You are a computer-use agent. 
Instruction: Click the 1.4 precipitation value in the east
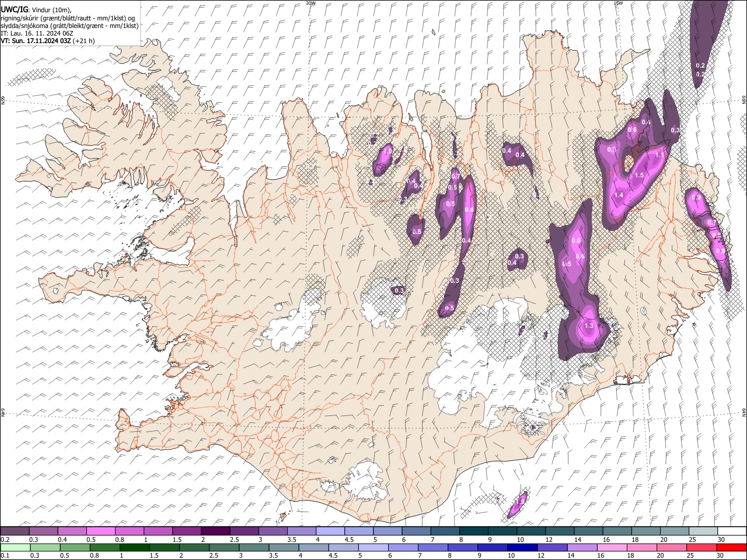[x=619, y=195]
